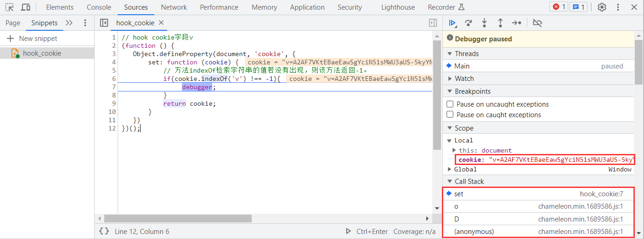Open the Console tab
This screenshot has width=644, height=239.
(x=99, y=7)
